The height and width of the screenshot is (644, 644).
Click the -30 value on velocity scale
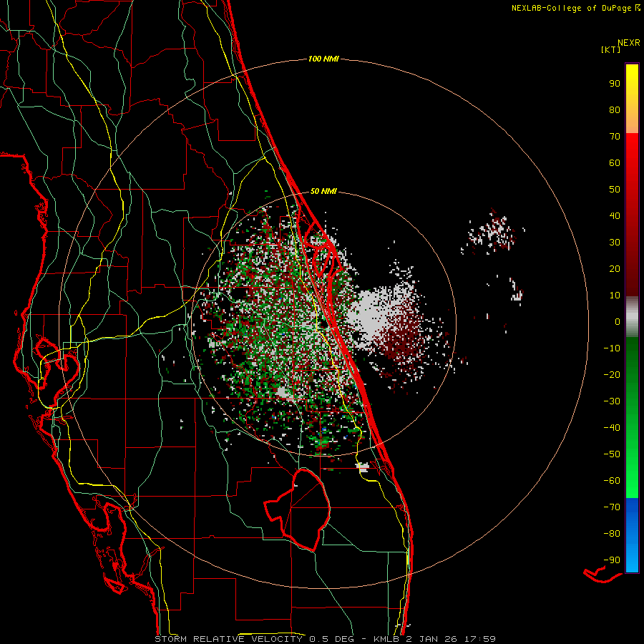[612, 401]
